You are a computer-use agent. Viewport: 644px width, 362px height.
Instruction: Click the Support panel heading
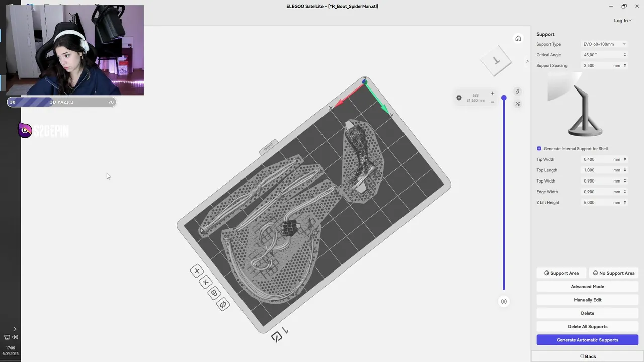click(545, 34)
